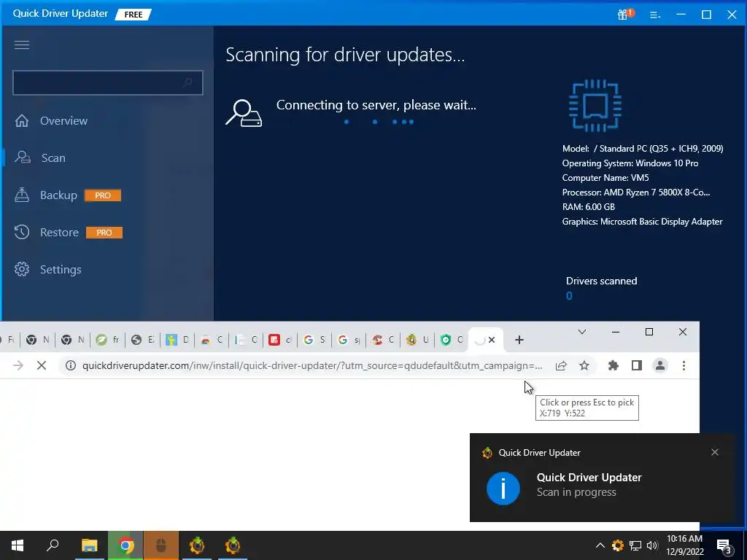The width and height of the screenshot is (747, 560).
Task: Switch to the green leaf "fr" tab
Action: [x=107, y=340]
